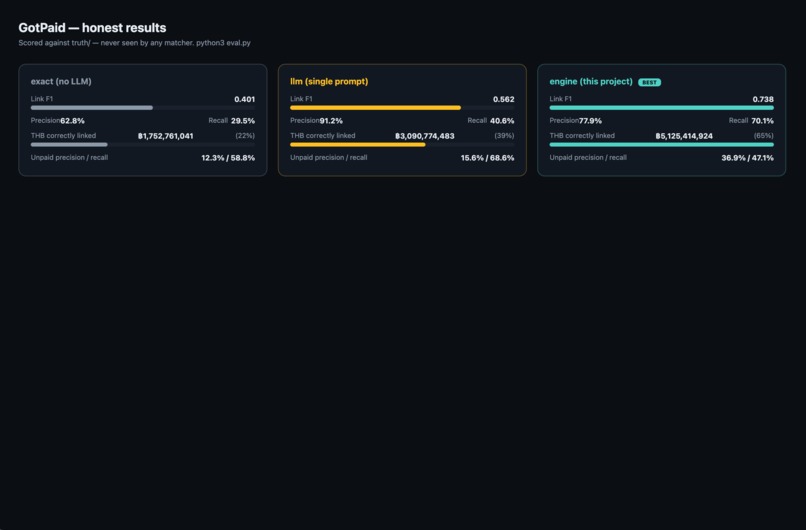Click unpaid value 15.6% / 68.6%
This screenshot has width=806, height=530.
click(x=487, y=158)
